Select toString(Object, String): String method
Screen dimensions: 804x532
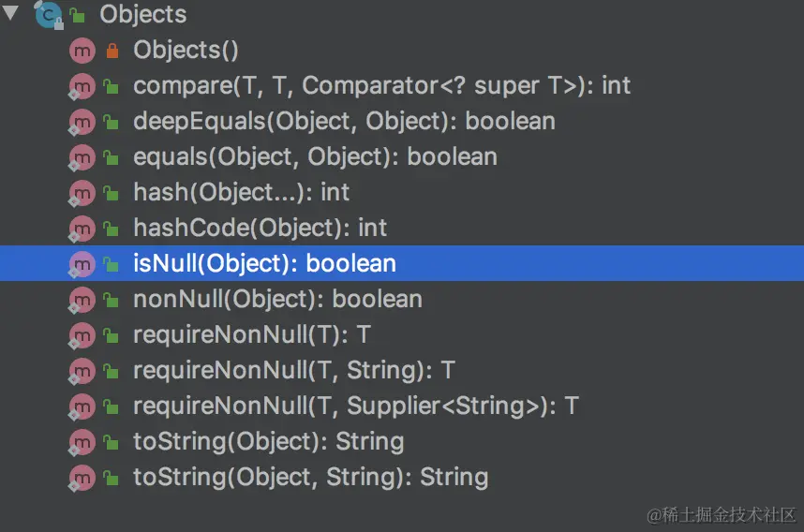coord(311,477)
